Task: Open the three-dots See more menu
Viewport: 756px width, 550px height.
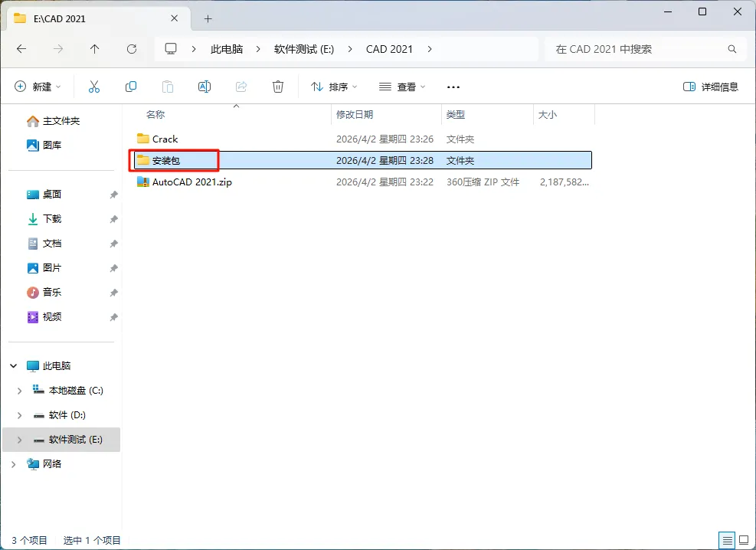Action: point(453,87)
